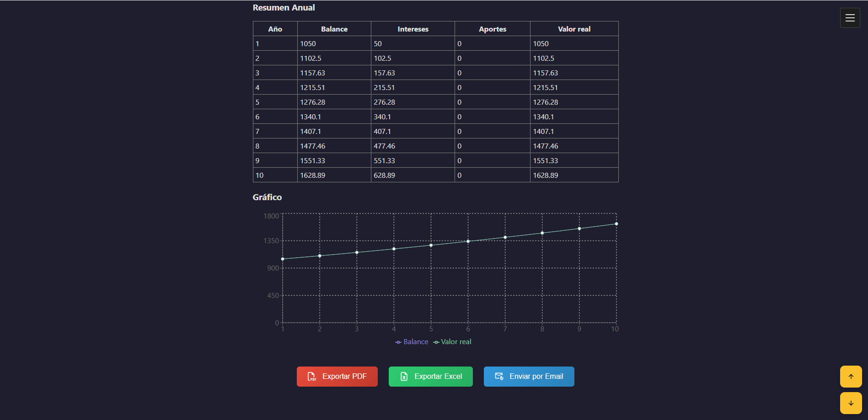Image resolution: width=868 pixels, height=420 pixels.
Task: Toggle Balance series in chart legend
Action: click(x=412, y=342)
